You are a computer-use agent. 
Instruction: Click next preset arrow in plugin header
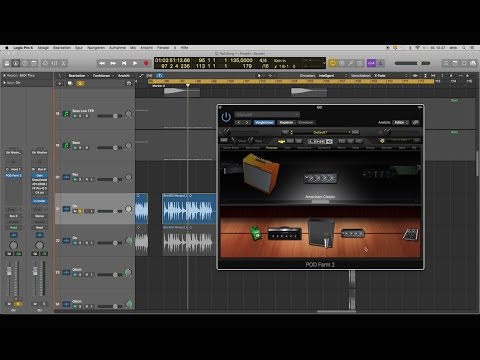click(x=247, y=123)
